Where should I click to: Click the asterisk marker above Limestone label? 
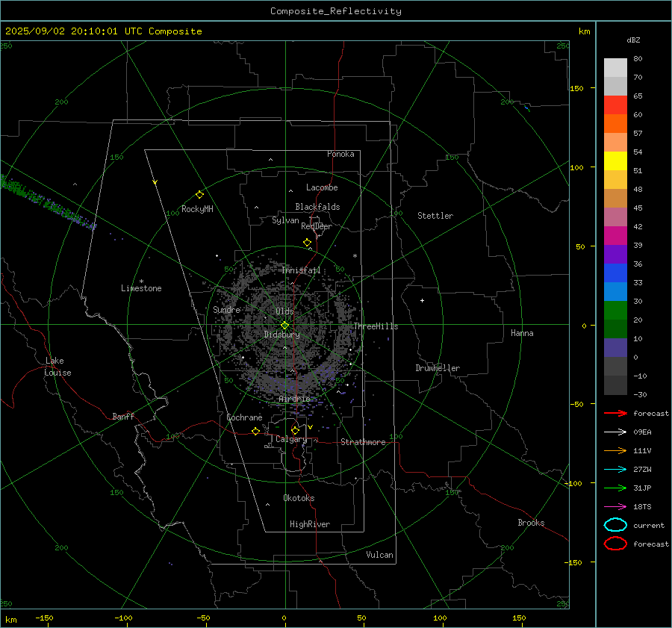point(141,282)
